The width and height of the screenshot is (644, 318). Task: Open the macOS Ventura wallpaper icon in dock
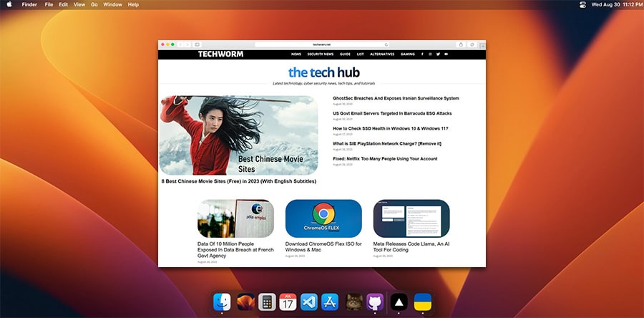click(246, 302)
